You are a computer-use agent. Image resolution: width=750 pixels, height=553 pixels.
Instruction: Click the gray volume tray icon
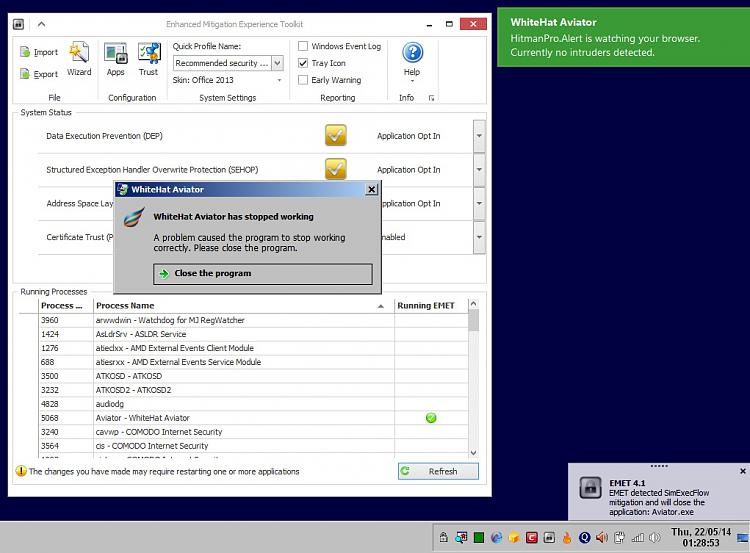pos(655,538)
